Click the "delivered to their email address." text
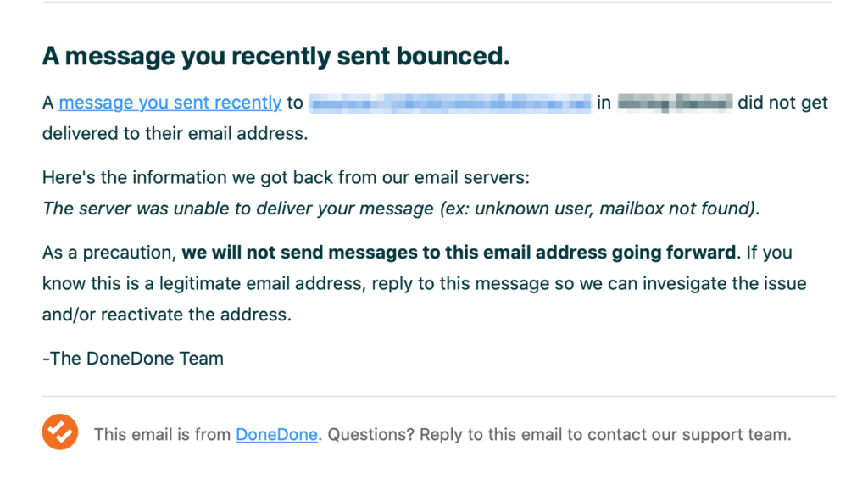The height and width of the screenshot is (490, 868). pos(175,133)
